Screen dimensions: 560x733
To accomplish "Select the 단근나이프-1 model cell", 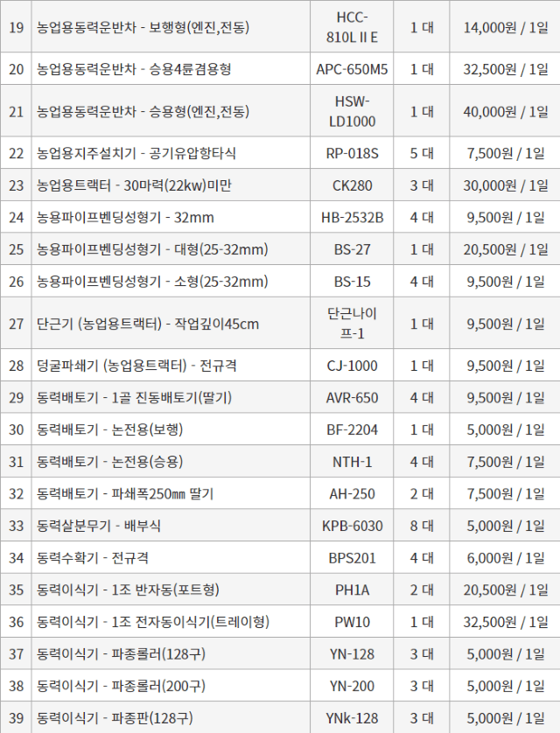I will click(x=352, y=324).
